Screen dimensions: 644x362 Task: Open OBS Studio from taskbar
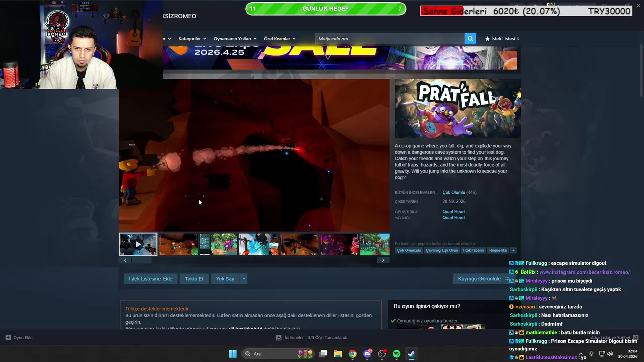pos(382,354)
